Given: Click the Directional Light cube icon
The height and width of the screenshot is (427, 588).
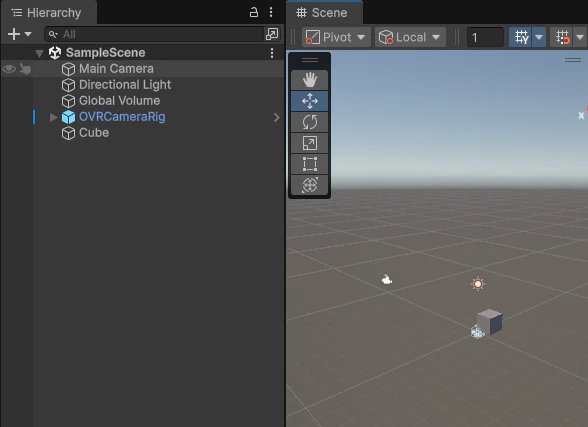Looking at the screenshot, I should click(x=68, y=85).
